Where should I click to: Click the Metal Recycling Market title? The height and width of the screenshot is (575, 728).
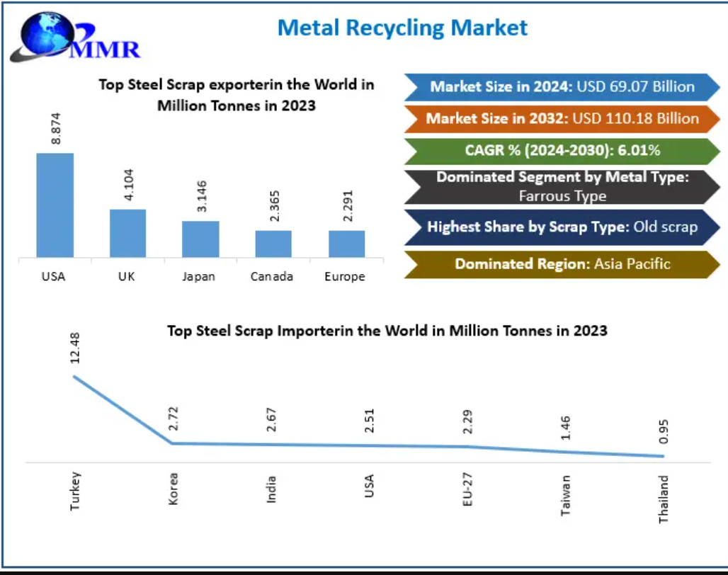(402, 28)
